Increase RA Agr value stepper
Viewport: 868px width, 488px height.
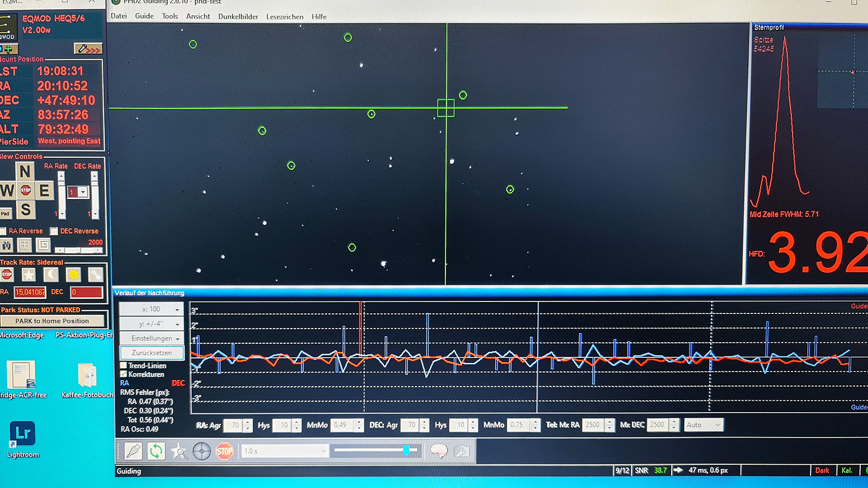248,422
